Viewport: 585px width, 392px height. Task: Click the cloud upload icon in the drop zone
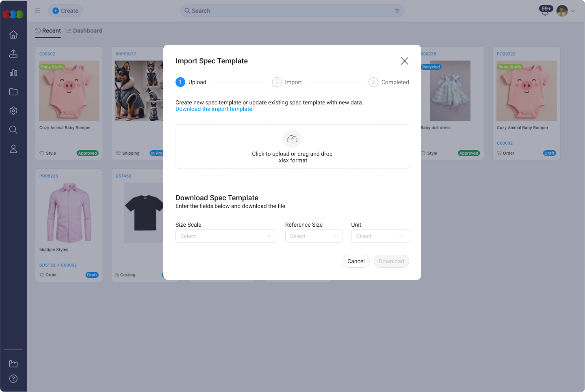pyautogui.click(x=292, y=139)
